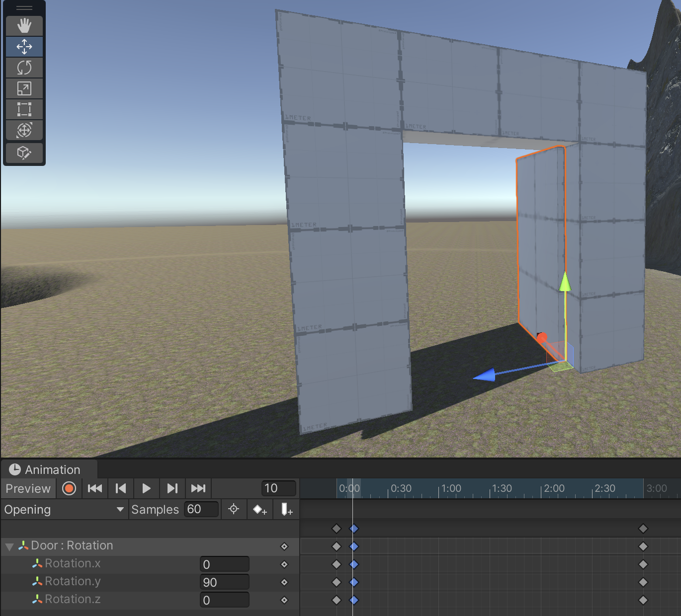Select the Rect transform tool
Screen dimensions: 681x616
tap(24, 109)
